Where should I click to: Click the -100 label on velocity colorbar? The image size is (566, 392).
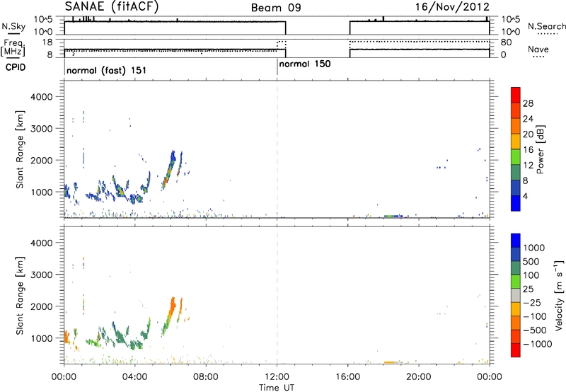tap(535, 316)
